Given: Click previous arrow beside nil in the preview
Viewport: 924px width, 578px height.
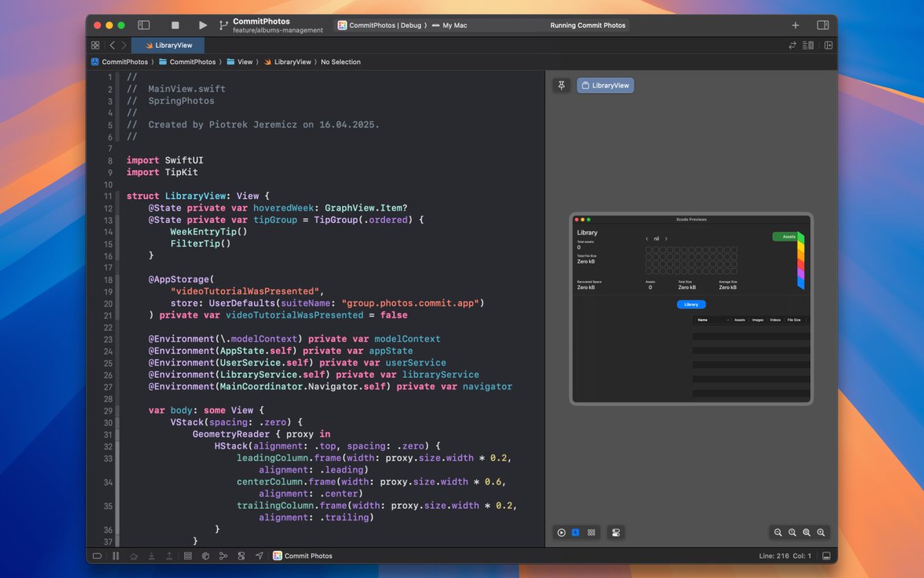Looking at the screenshot, I should pos(647,239).
